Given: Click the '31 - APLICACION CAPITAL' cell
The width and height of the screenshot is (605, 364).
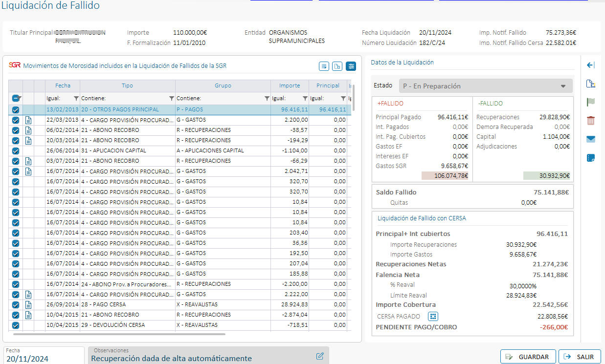Looking at the screenshot, I should [x=127, y=150].
